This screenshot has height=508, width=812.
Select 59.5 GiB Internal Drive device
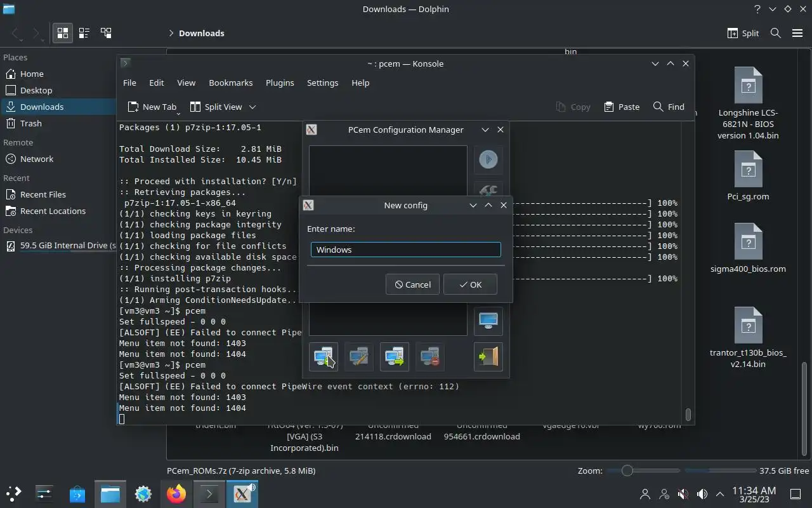coord(58,246)
